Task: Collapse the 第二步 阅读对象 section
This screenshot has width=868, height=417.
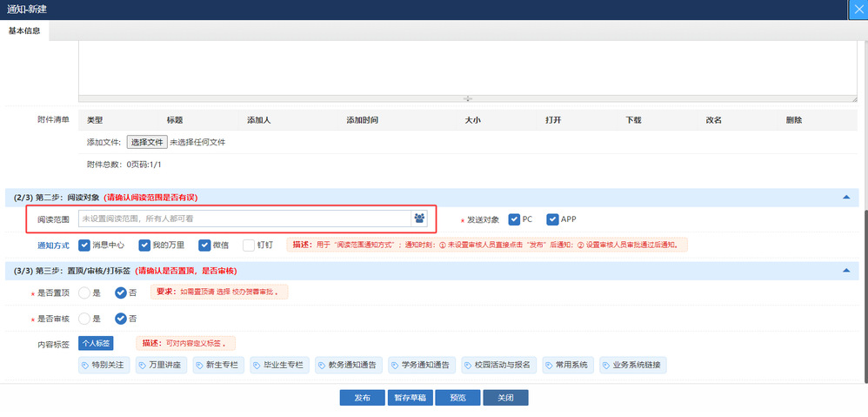Action: point(846,198)
